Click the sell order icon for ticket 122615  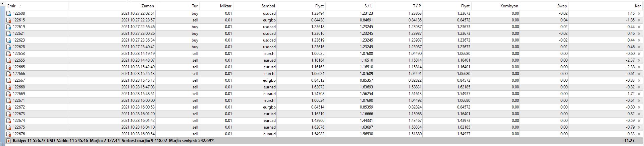[9, 20]
